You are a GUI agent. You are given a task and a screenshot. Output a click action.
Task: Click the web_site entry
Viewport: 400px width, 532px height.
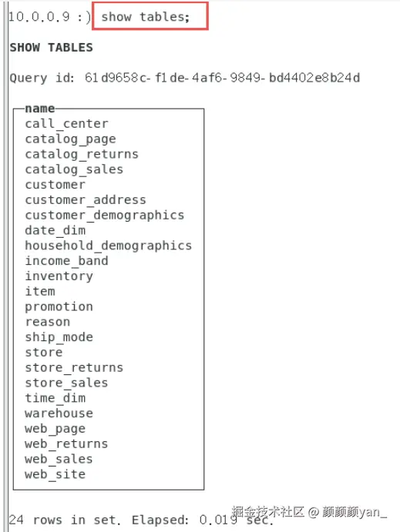55,474
